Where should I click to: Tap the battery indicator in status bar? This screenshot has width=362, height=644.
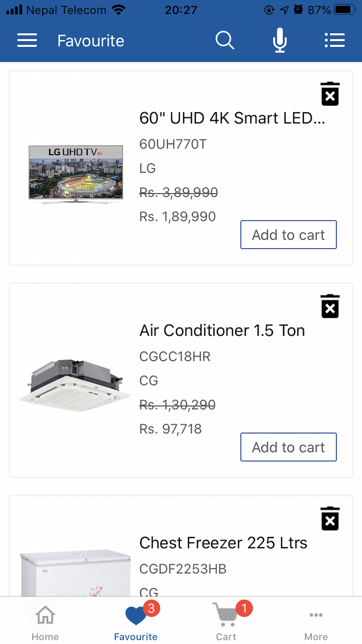click(344, 10)
